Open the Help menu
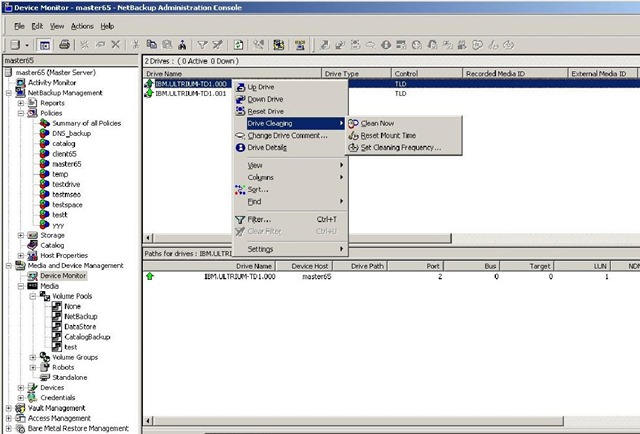640x434 pixels. (x=107, y=26)
